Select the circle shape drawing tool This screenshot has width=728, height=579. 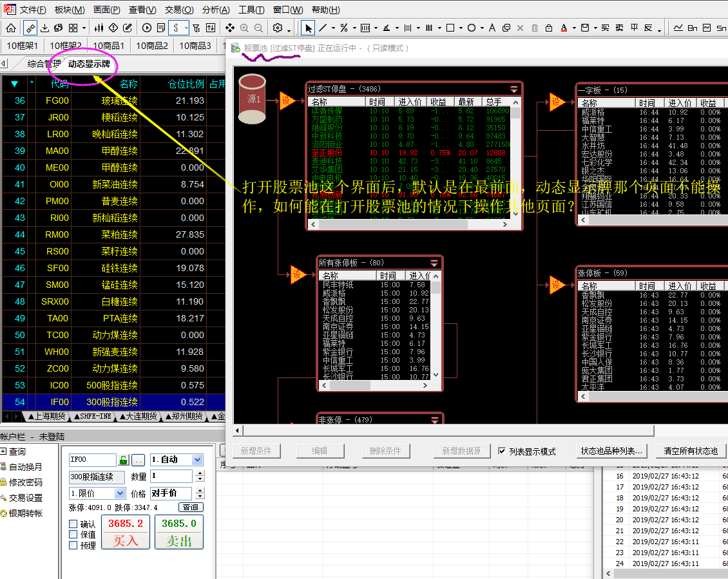(472, 28)
